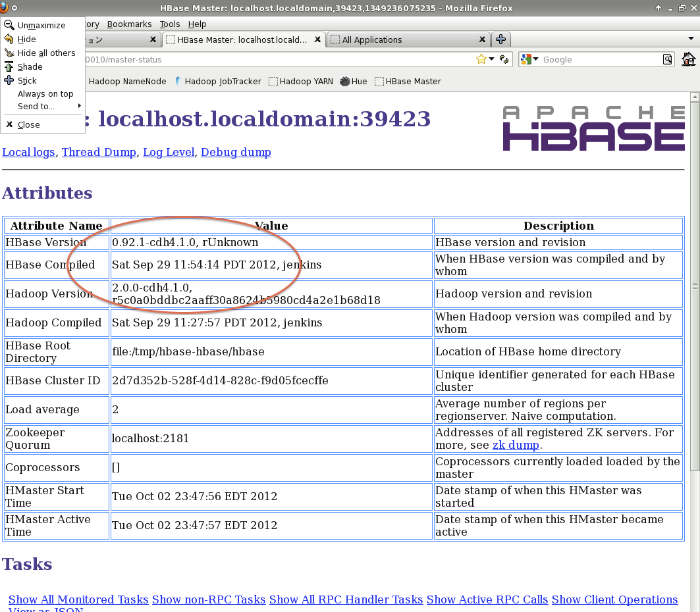Bookmark this page with the star icon

[481, 59]
